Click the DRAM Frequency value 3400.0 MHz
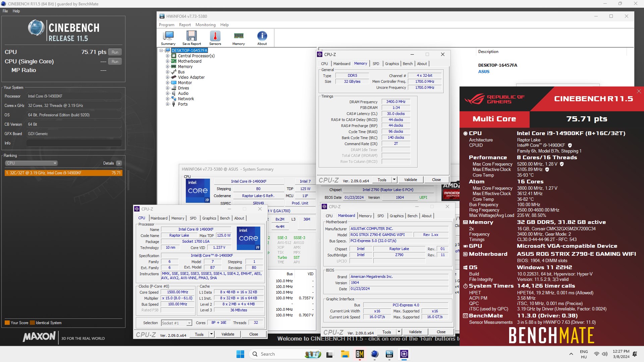Viewport: 644px width, 362px height. click(x=396, y=102)
